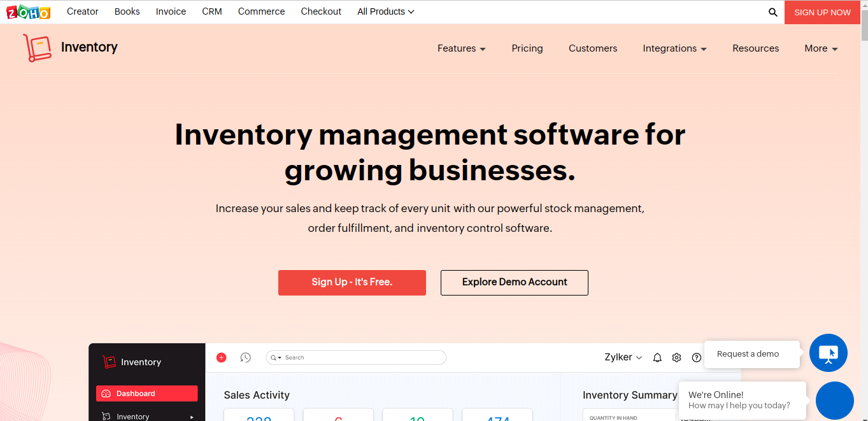Click the SIGN UP NOW button

[x=822, y=12]
